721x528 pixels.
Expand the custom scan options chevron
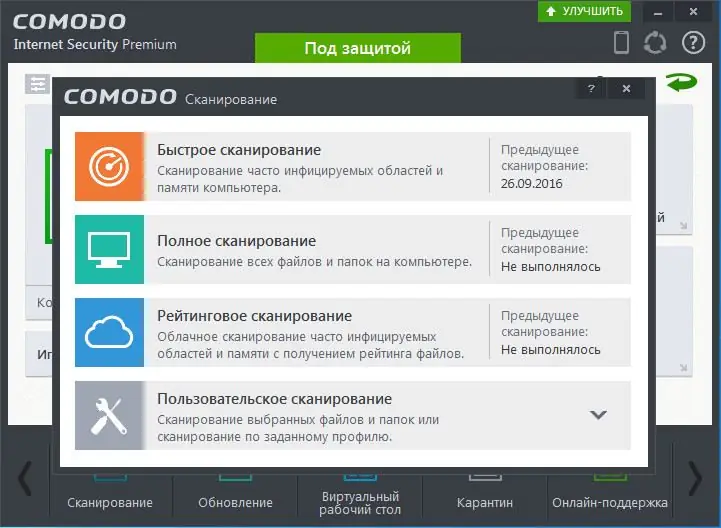point(598,415)
